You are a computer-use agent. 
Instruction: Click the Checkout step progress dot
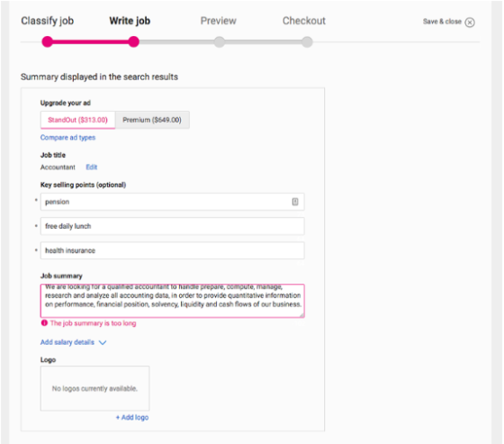pos(307,41)
